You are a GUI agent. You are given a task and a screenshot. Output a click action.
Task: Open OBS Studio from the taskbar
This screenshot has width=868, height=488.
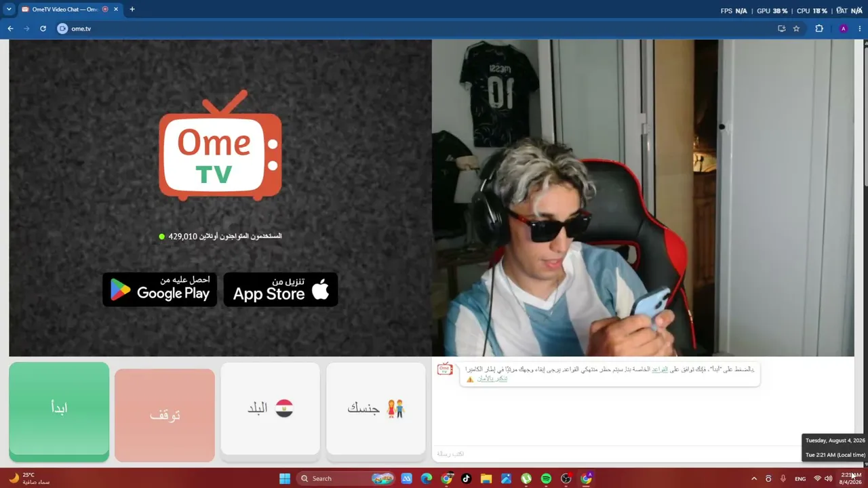click(566, 479)
